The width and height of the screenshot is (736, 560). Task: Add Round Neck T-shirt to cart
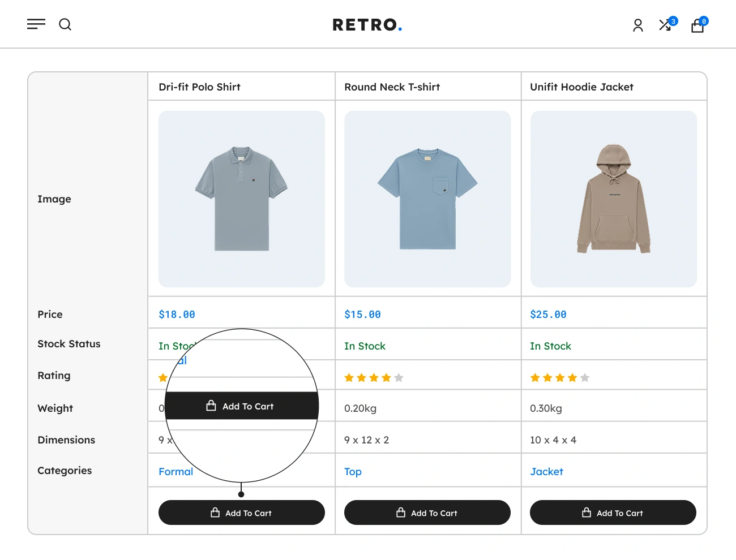427,512
